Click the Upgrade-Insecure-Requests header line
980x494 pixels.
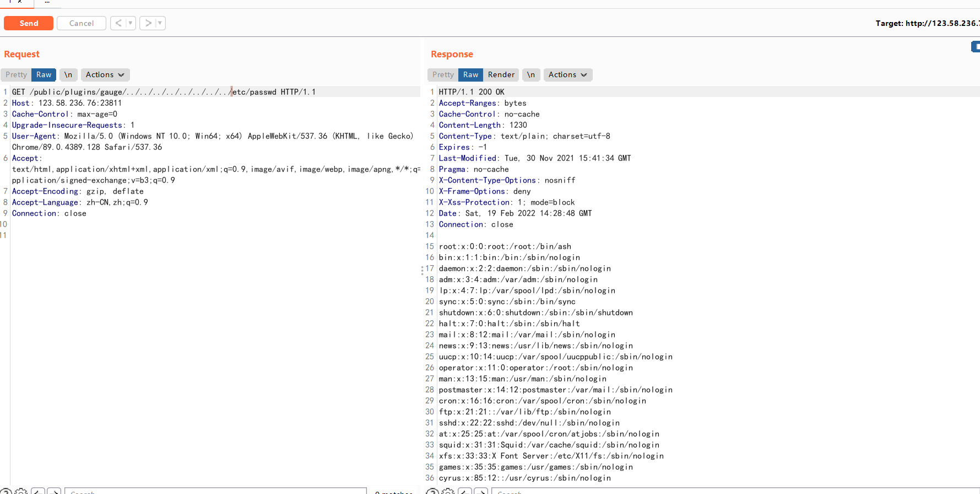tap(73, 125)
